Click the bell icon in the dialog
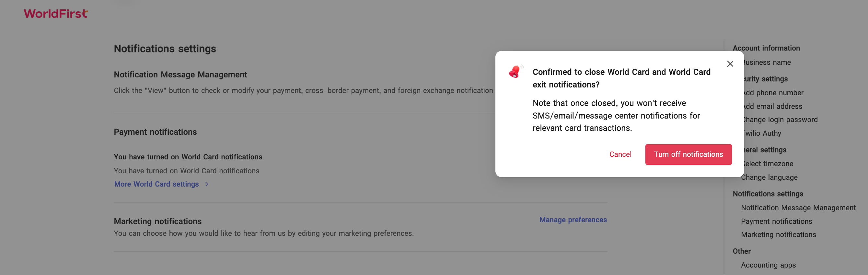 (515, 71)
